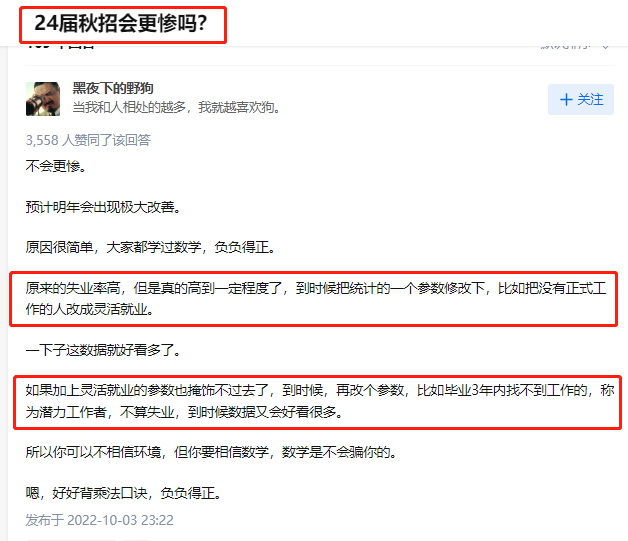Screen dimensions: 628x541
Task: Click the closing line about 乘法口诀
Action: coord(124,493)
